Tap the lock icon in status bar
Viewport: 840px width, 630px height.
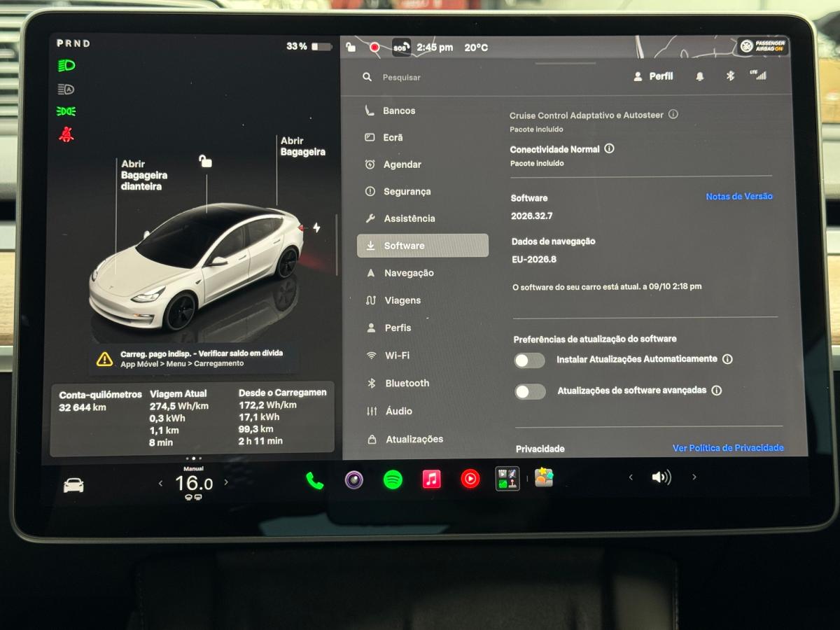(351, 47)
